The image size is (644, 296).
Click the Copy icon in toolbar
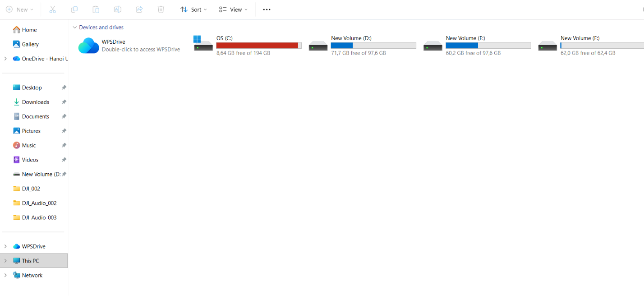coord(74,9)
